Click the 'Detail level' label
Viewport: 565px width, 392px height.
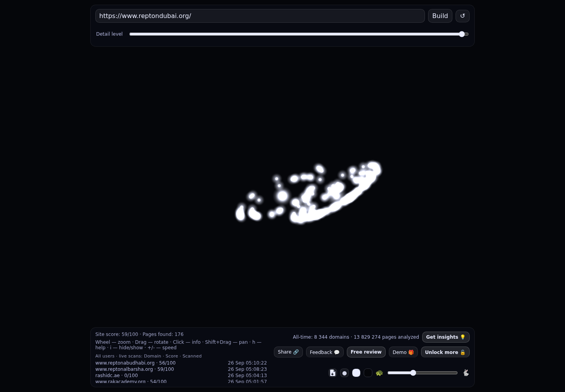coord(109,34)
